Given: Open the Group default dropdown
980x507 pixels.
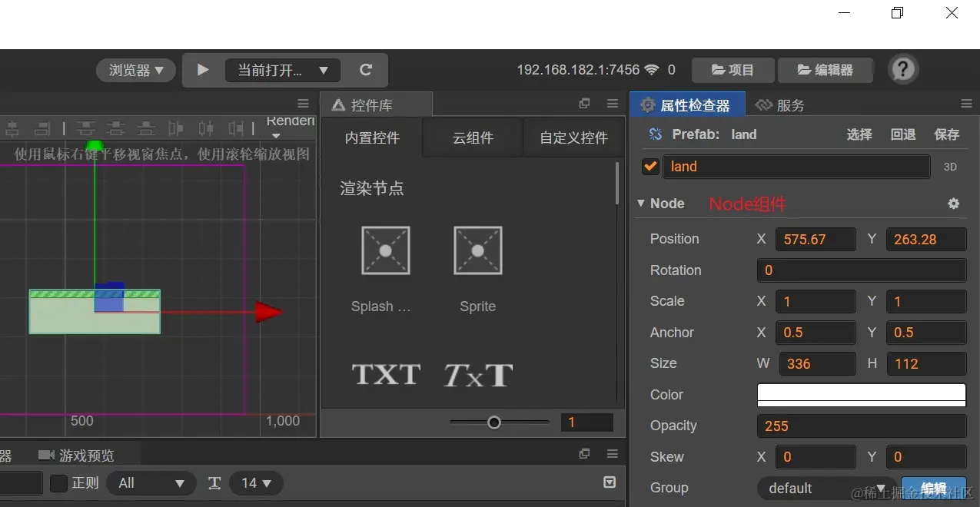Looking at the screenshot, I should tap(826, 488).
